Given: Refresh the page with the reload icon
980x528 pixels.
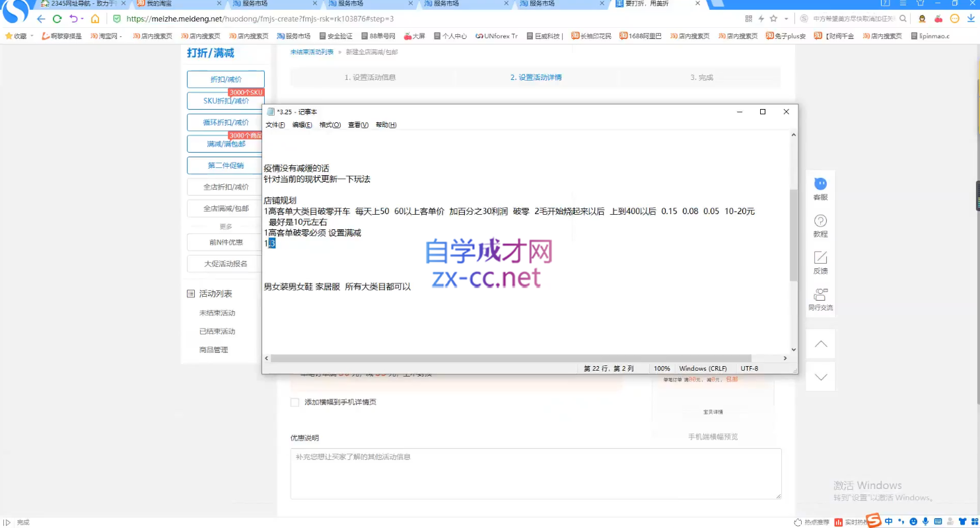Looking at the screenshot, I should [57, 19].
